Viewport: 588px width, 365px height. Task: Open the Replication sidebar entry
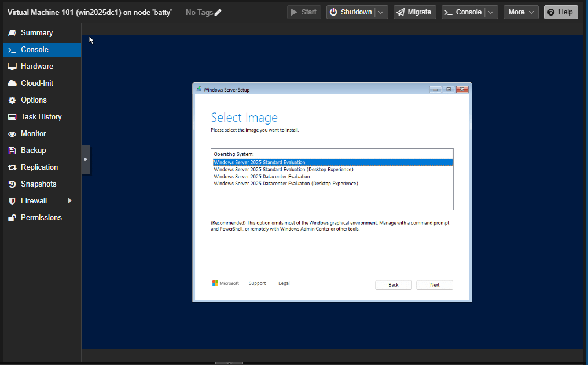(x=39, y=167)
